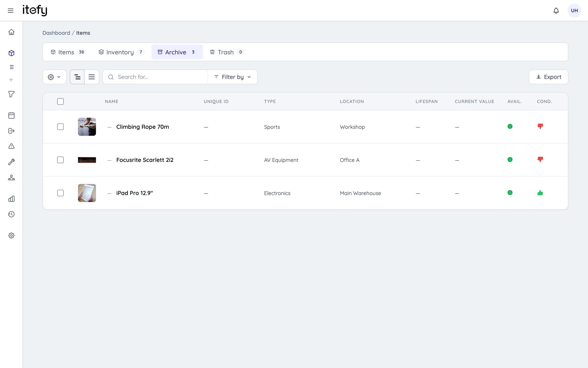Open the calendar icon in sidebar
The height and width of the screenshot is (368, 588).
[x=11, y=115]
